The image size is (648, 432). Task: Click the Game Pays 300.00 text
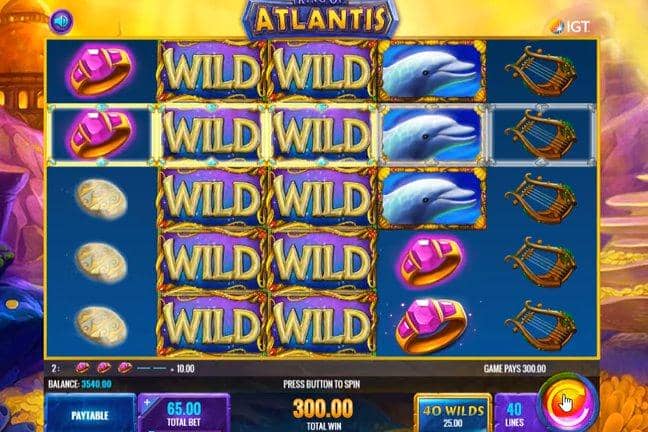click(515, 368)
